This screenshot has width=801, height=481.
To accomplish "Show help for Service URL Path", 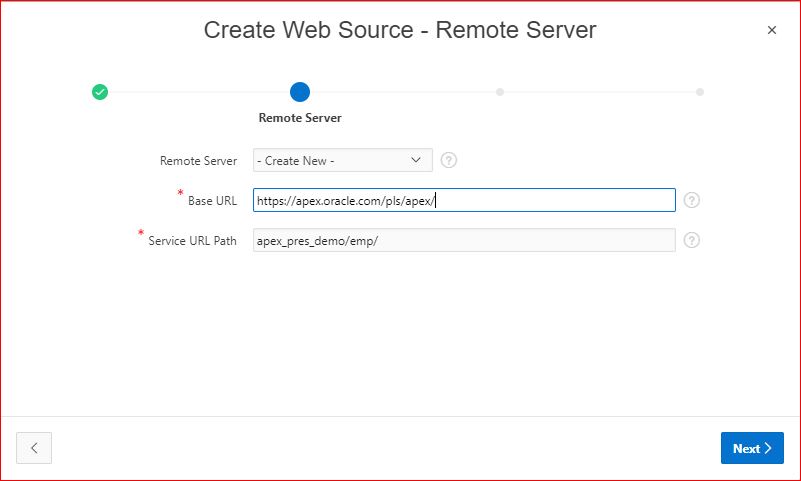I will [692, 240].
